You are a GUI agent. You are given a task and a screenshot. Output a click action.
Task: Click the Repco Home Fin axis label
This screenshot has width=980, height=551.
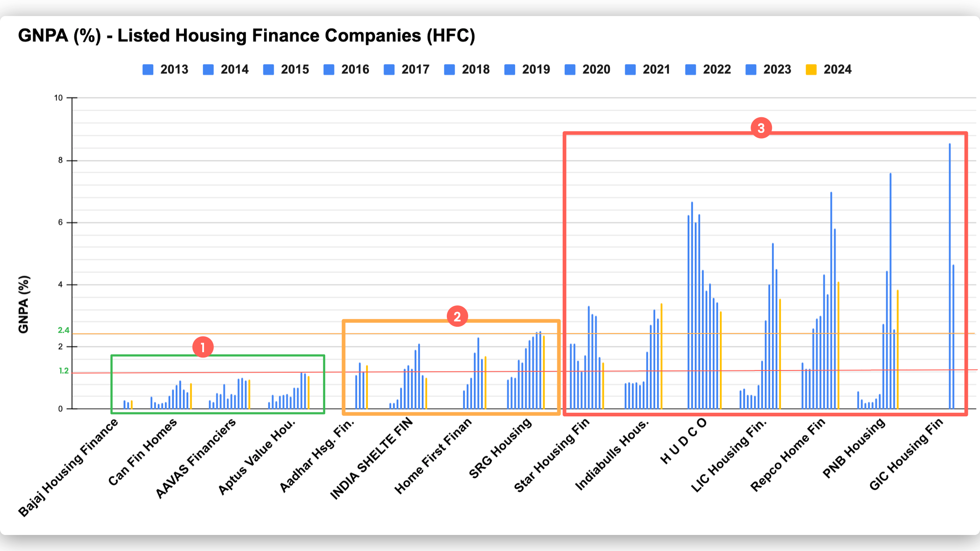click(788, 455)
